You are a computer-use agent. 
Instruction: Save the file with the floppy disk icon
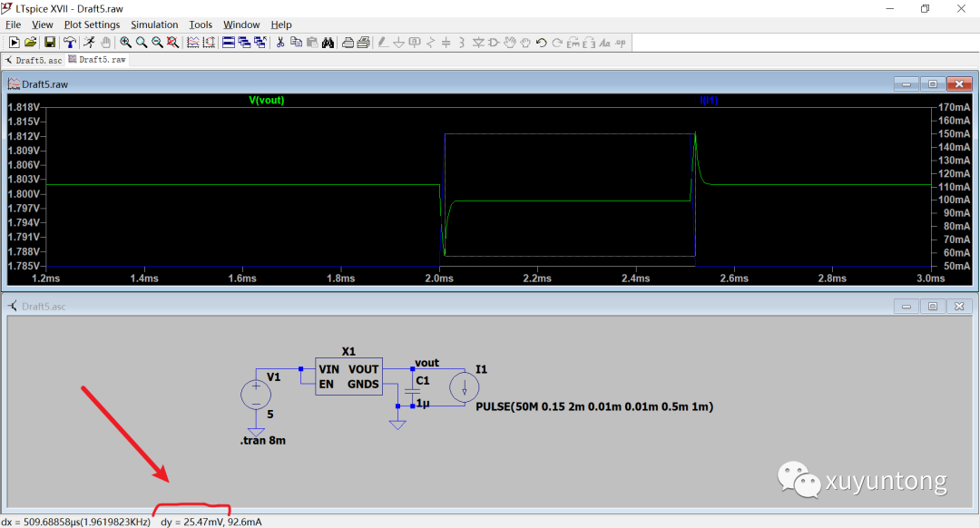click(x=50, y=43)
